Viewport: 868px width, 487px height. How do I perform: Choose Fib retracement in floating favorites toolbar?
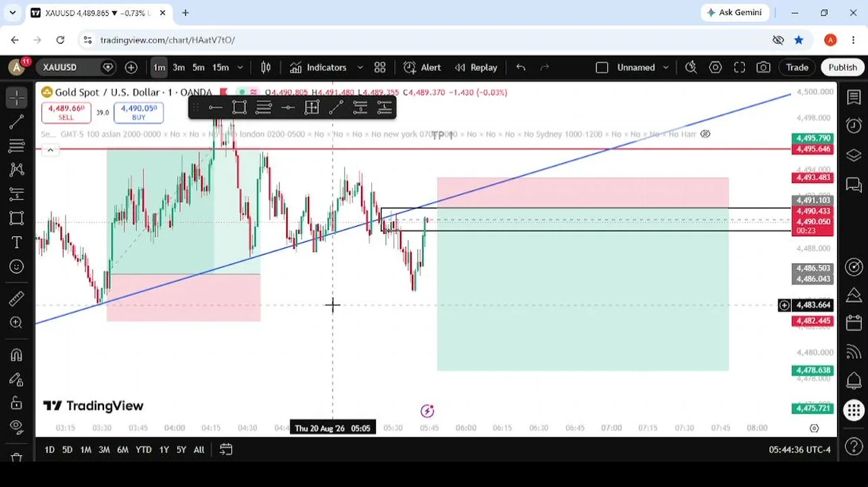click(x=264, y=107)
